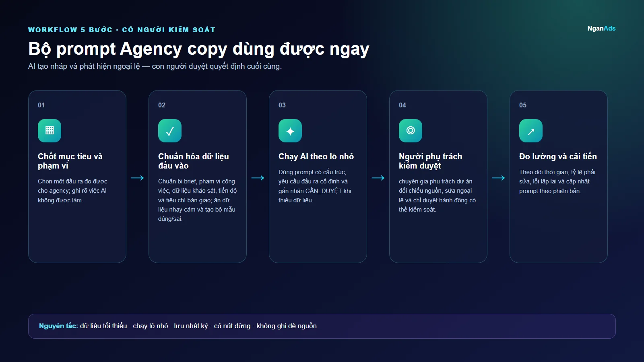Click 'lưu nhật ký' in principles bar
The width and height of the screenshot is (644, 362).
[x=191, y=326]
